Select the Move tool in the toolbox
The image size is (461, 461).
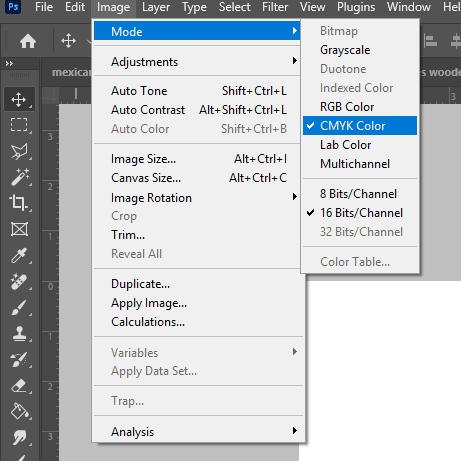[19, 99]
